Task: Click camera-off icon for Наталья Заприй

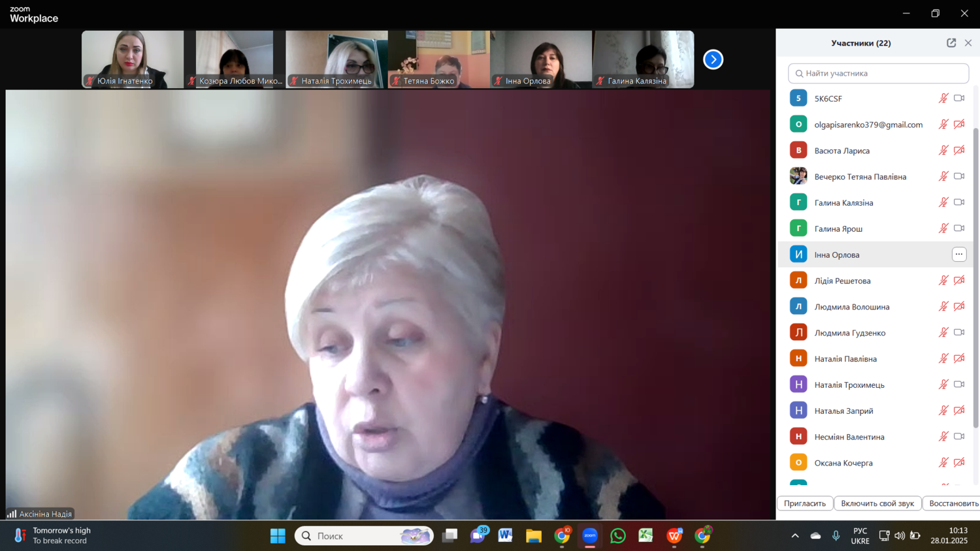Action: (x=959, y=411)
